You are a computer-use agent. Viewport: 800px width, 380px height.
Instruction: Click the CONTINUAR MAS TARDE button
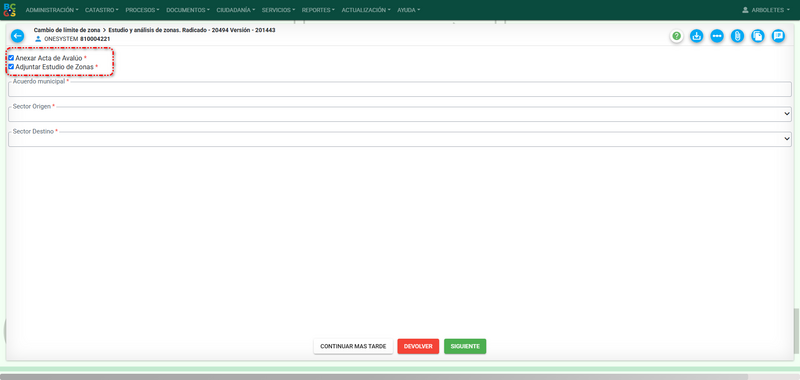pos(353,346)
